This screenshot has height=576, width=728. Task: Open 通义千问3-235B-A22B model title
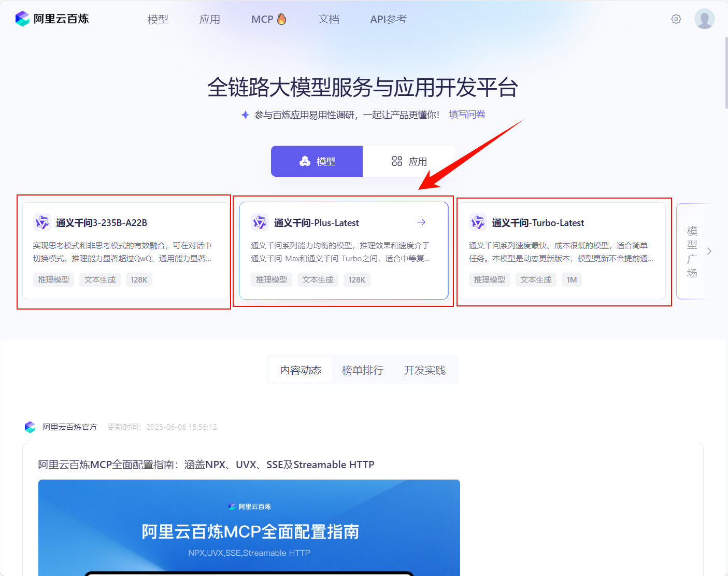pos(102,223)
